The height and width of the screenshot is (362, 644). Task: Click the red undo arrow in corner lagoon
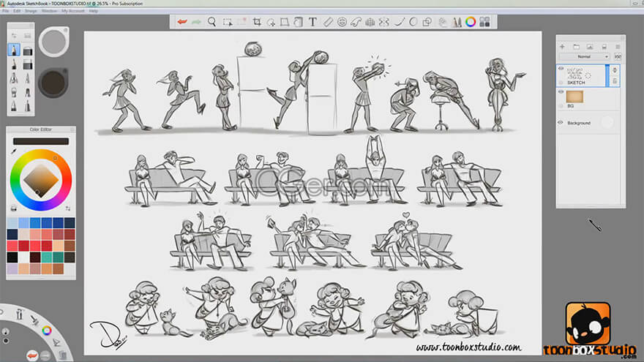click(x=32, y=355)
